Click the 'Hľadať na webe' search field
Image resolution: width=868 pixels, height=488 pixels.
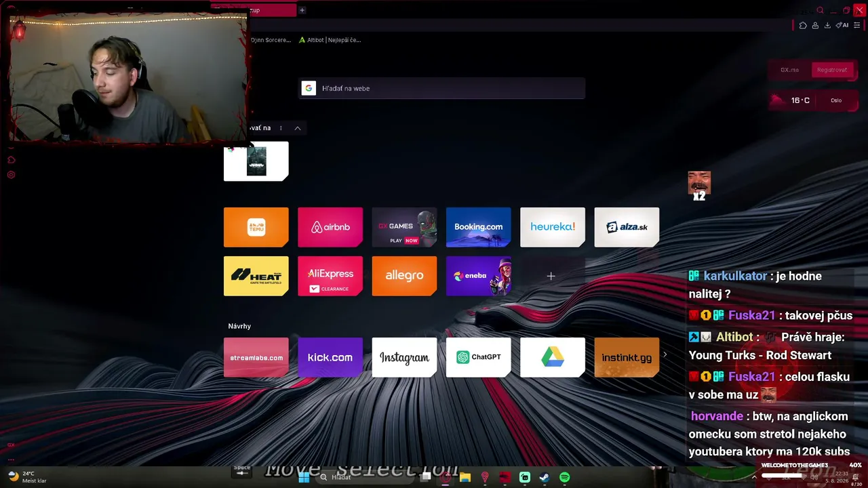(441, 88)
